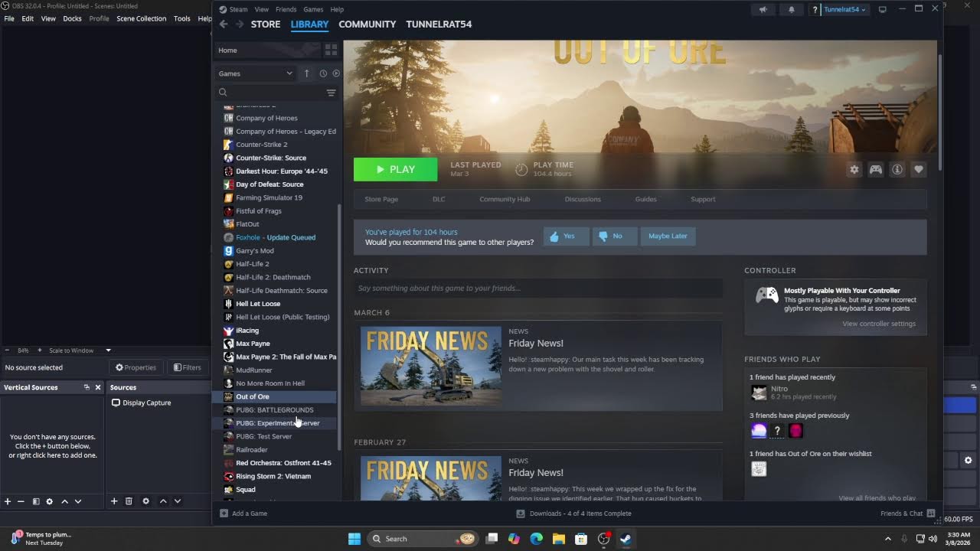Open the Guides tab
The width and height of the screenshot is (980, 551).
[645, 199]
